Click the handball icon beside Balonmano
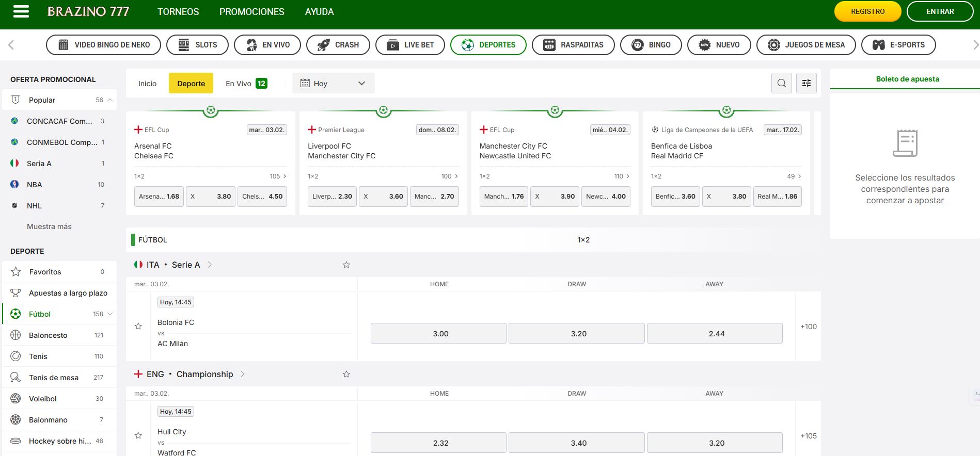Viewport: 980px width, 456px height. (x=15, y=420)
